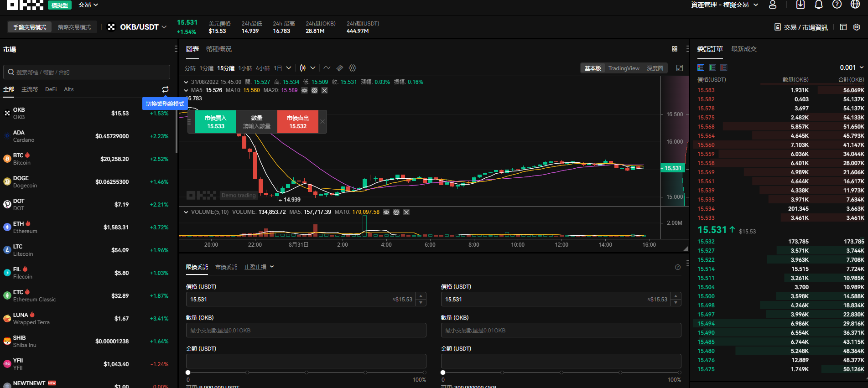Expand more time interval options

289,68
